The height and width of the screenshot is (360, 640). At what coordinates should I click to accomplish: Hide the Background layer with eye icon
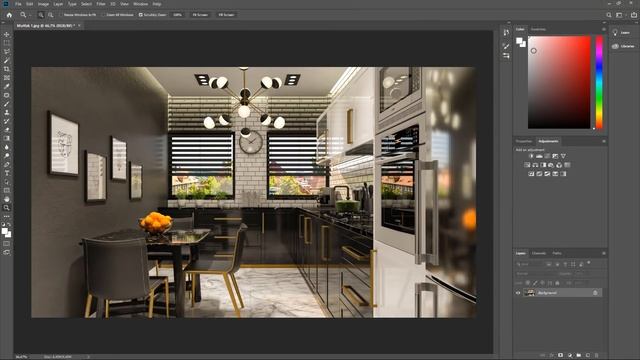pyautogui.click(x=518, y=293)
